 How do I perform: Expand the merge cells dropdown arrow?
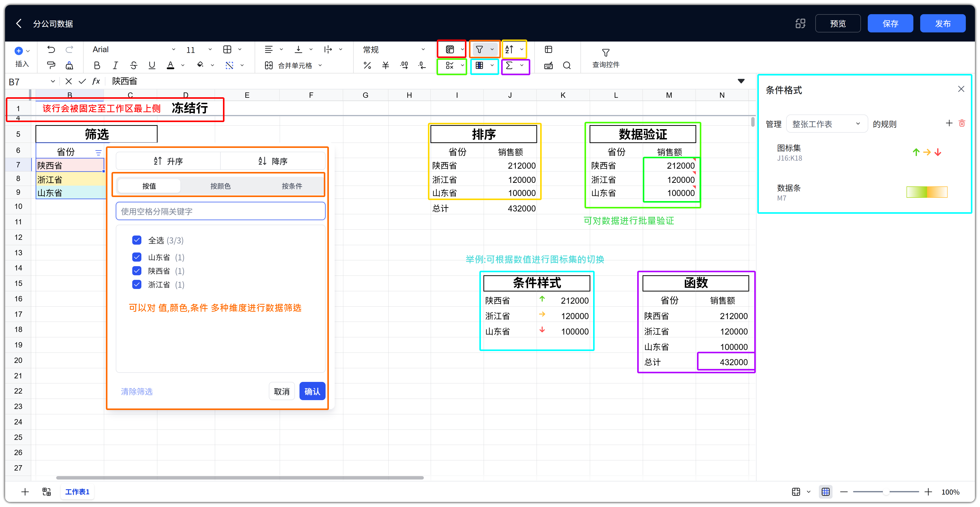(320, 65)
